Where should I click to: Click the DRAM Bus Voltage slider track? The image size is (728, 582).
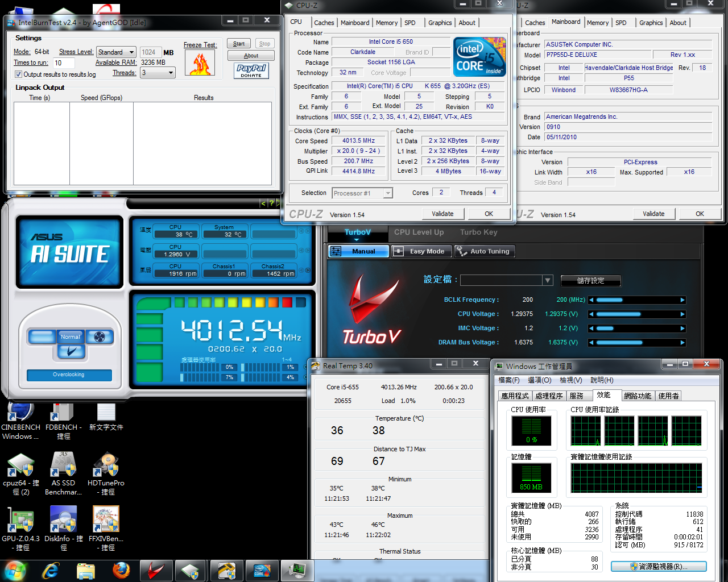tap(637, 343)
